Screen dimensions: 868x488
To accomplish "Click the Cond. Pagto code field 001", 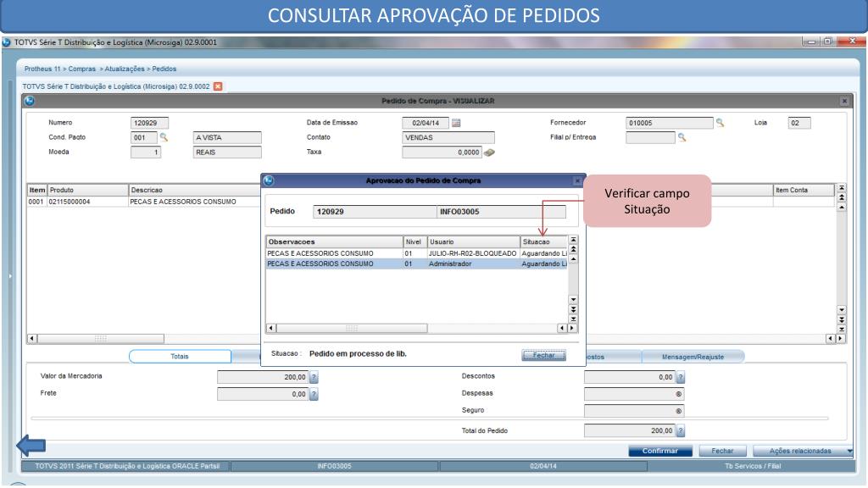I will click(144, 137).
